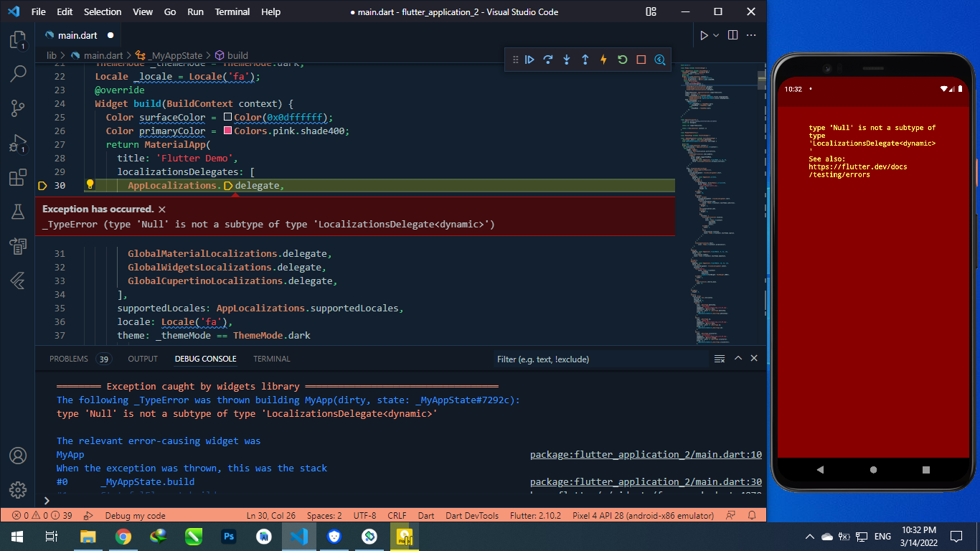The width and height of the screenshot is (980, 551).
Task: Maximize the panel with chevron up
Action: pos(738,359)
